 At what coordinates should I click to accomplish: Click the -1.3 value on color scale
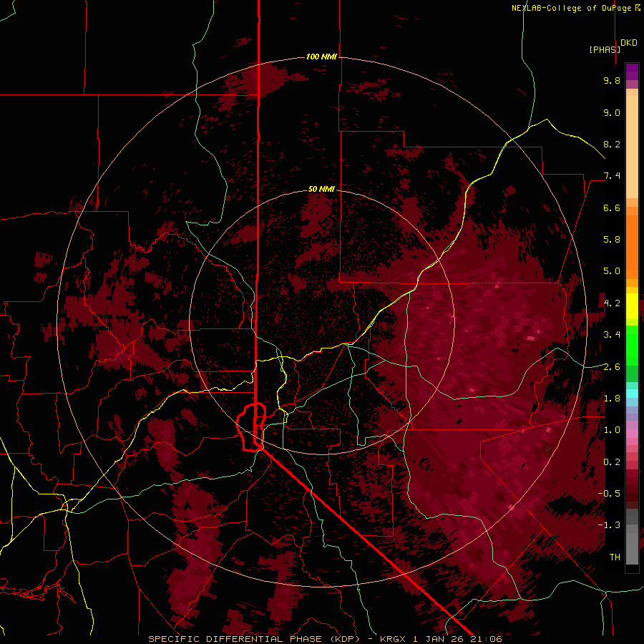609,525
